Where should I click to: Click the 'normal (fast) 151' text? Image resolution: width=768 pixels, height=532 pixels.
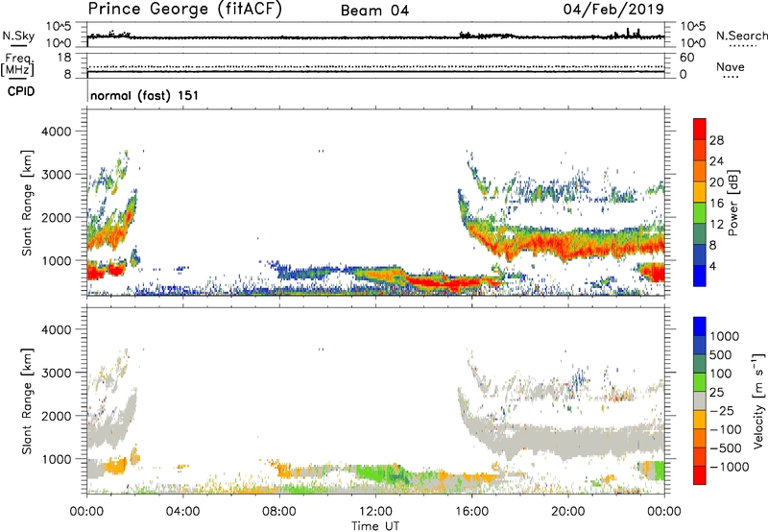pos(145,95)
